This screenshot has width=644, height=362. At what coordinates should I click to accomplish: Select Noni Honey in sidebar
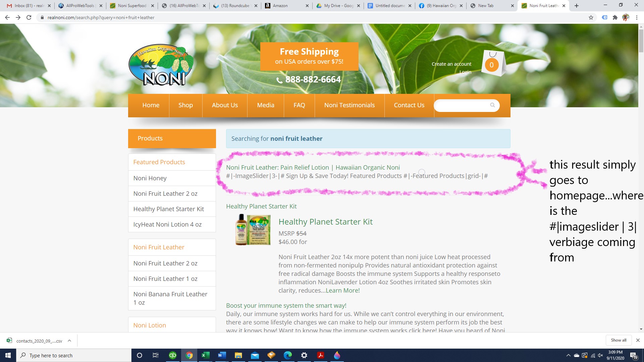[x=172, y=178]
